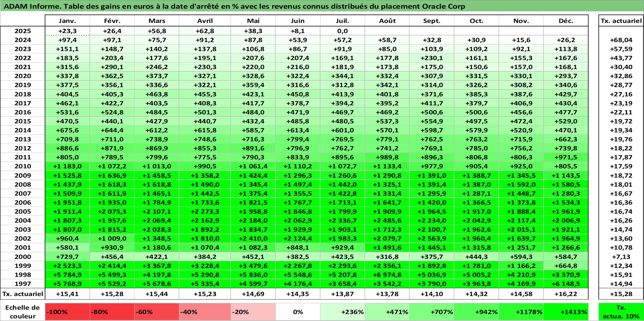Click cell +2 563,9 in 2002 row

coord(432,239)
